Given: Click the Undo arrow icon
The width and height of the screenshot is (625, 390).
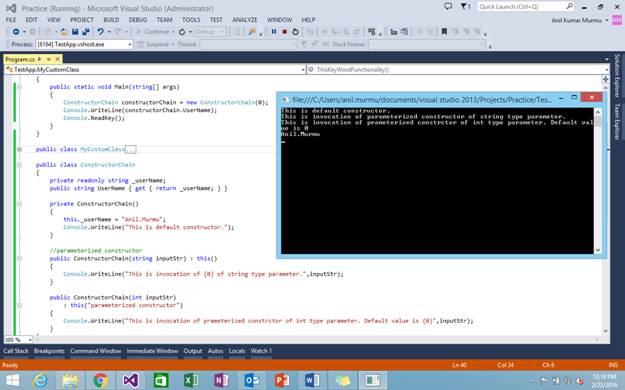Looking at the screenshot, I should (100, 32).
